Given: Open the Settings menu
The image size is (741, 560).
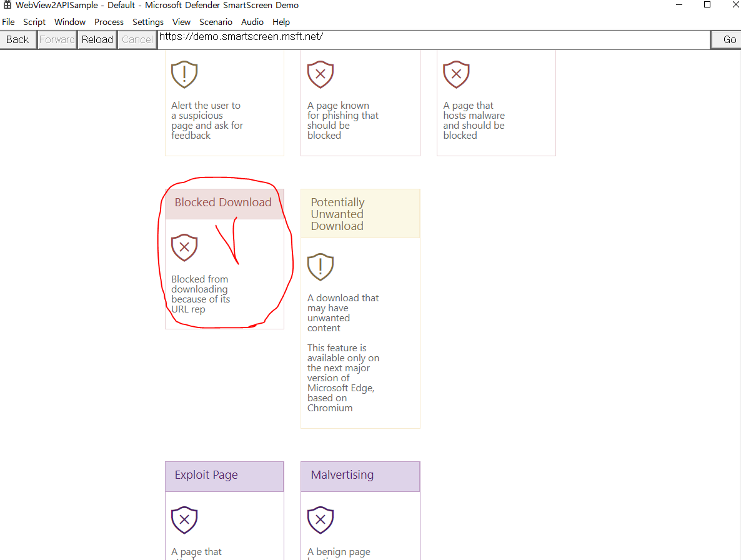Looking at the screenshot, I should pyautogui.click(x=147, y=22).
